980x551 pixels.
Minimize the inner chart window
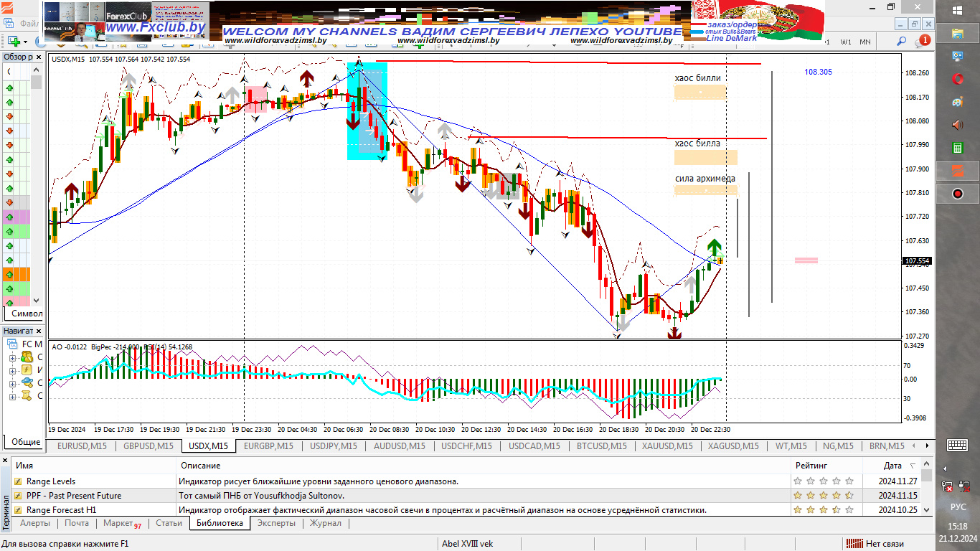pyautogui.click(x=902, y=24)
